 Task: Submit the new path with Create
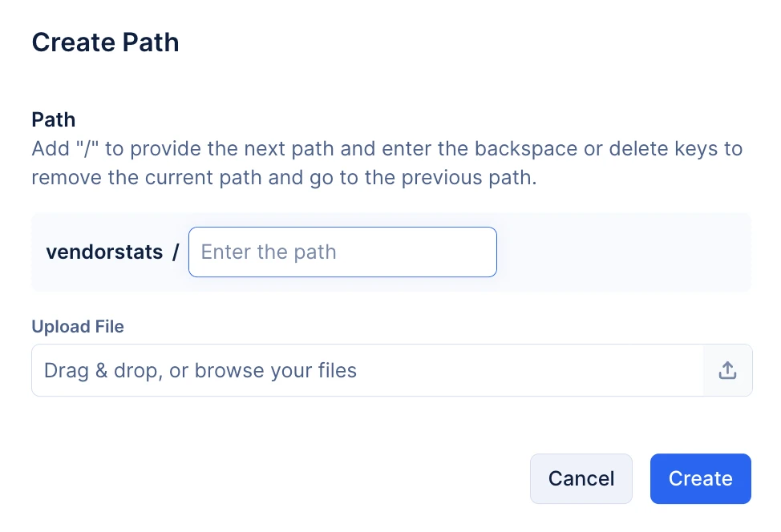click(x=700, y=479)
